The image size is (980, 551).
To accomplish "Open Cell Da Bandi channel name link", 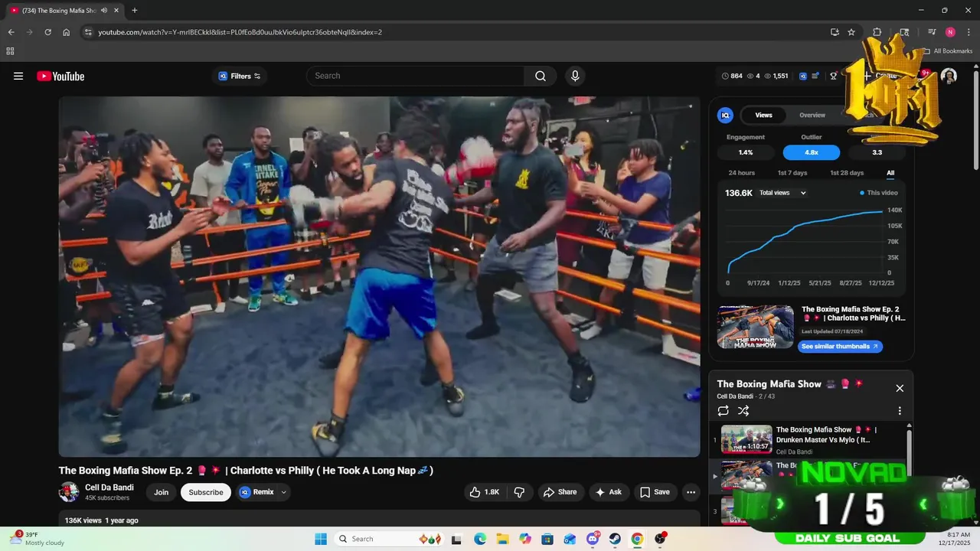I will (109, 487).
